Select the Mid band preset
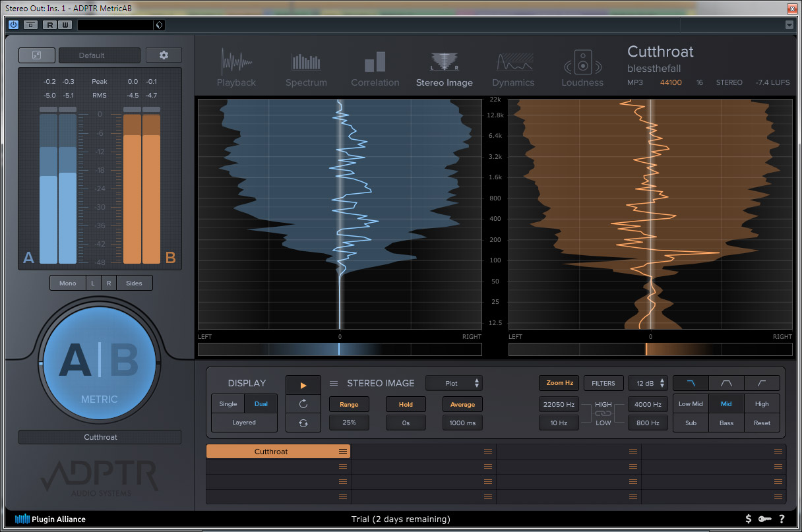The image size is (802, 532). coord(726,404)
